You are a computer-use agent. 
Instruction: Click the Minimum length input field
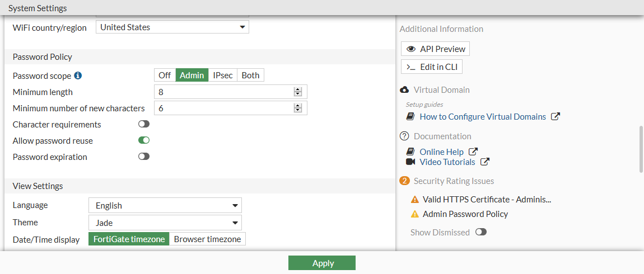(x=224, y=92)
